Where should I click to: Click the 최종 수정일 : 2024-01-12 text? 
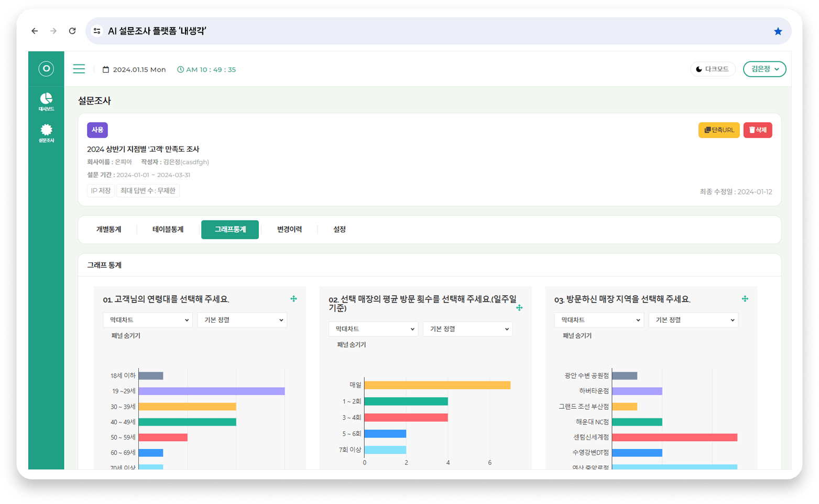pos(736,192)
